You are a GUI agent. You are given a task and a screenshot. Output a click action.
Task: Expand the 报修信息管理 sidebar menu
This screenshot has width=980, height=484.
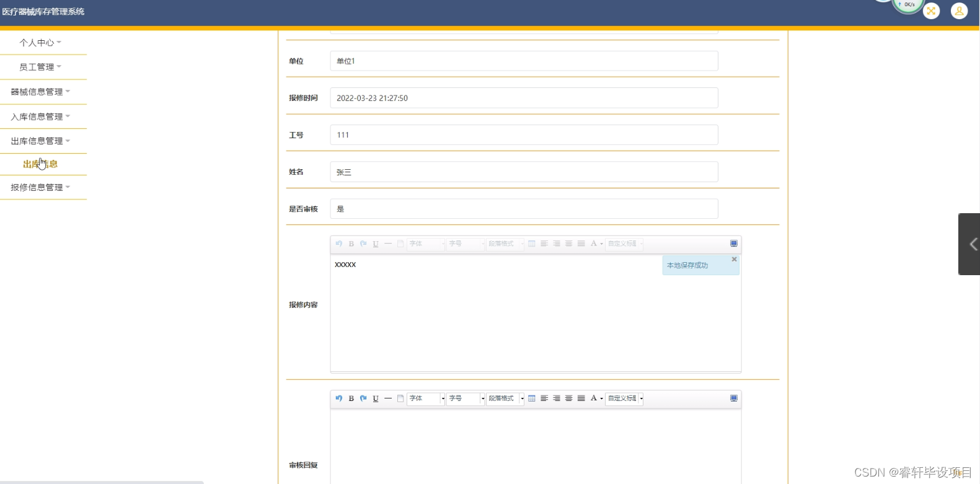(40, 187)
